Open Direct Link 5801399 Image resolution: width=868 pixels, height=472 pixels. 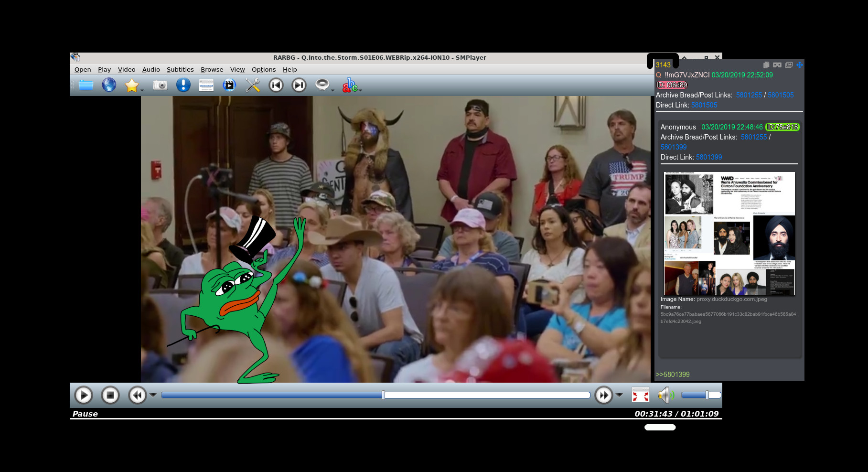(x=709, y=157)
